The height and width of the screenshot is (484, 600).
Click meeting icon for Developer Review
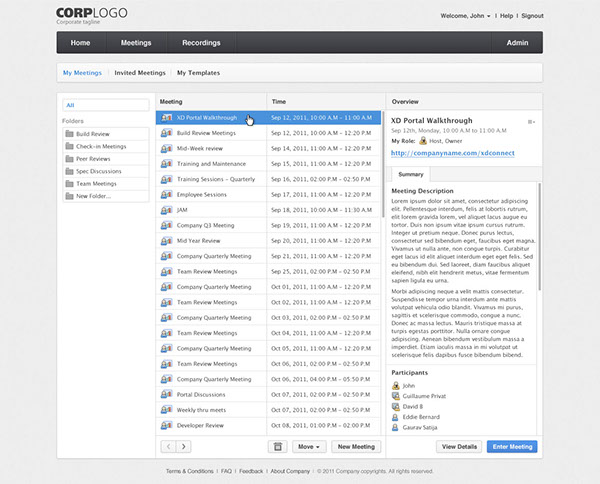tap(166, 425)
